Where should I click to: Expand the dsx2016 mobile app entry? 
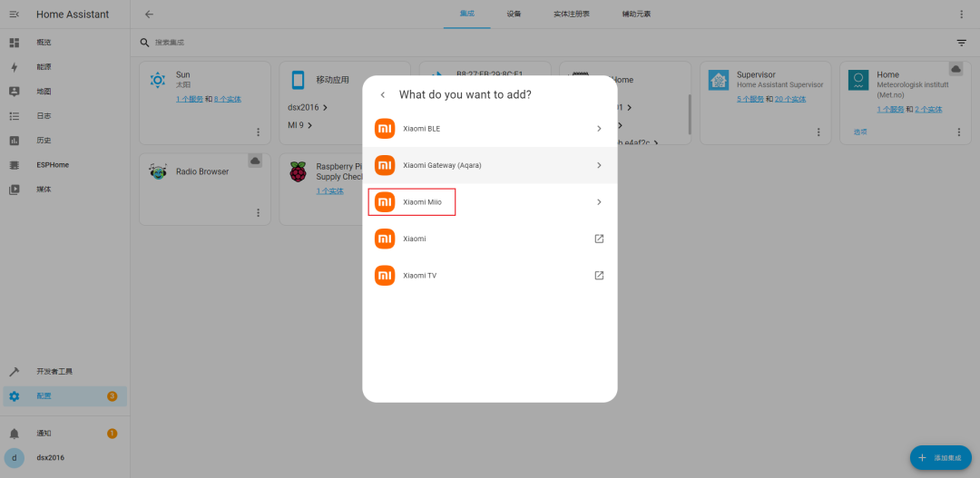click(x=309, y=107)
